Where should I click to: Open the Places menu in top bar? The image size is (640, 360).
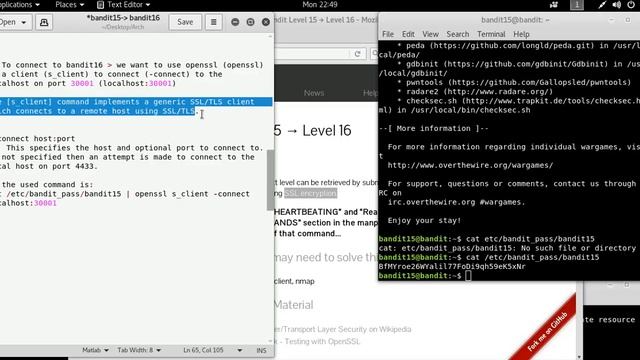pos(69,5)
